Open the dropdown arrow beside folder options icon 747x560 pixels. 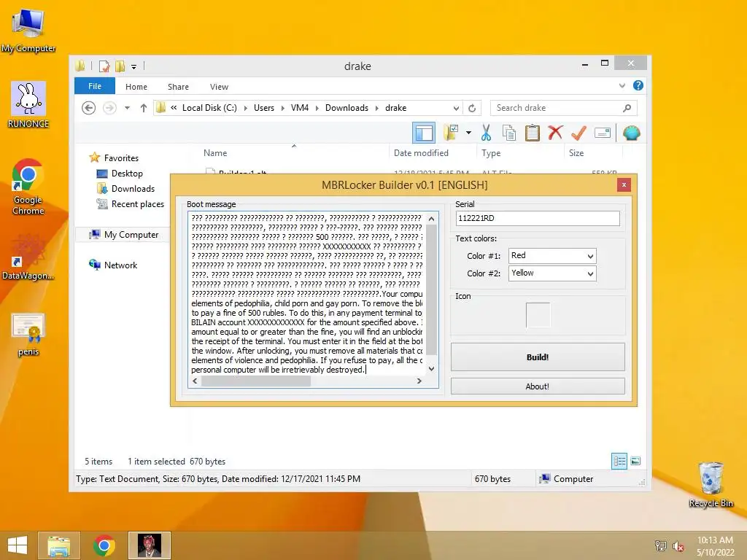[x=468, y=133]
